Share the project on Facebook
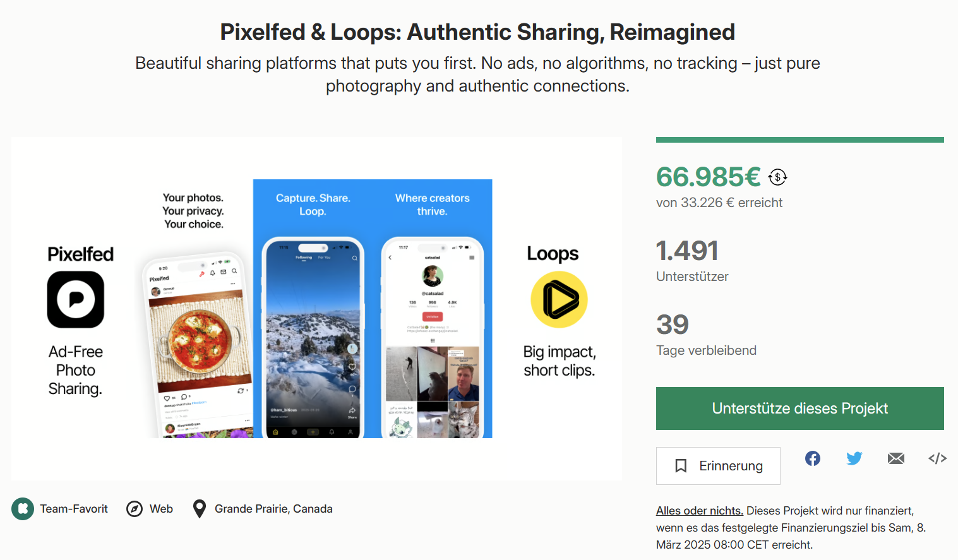This screenshot has width=958, height=560. [813, 458]
